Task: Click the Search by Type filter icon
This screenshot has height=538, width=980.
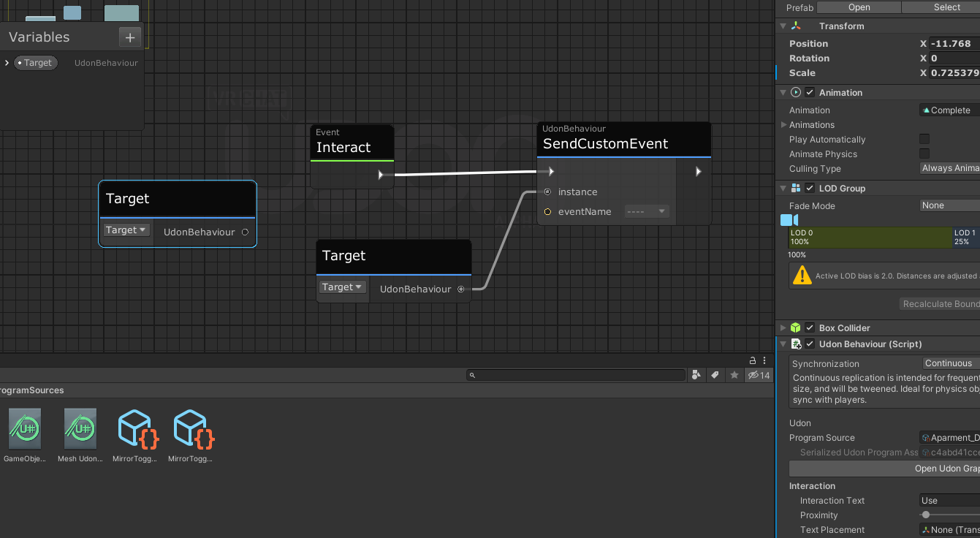Action: 696,375
